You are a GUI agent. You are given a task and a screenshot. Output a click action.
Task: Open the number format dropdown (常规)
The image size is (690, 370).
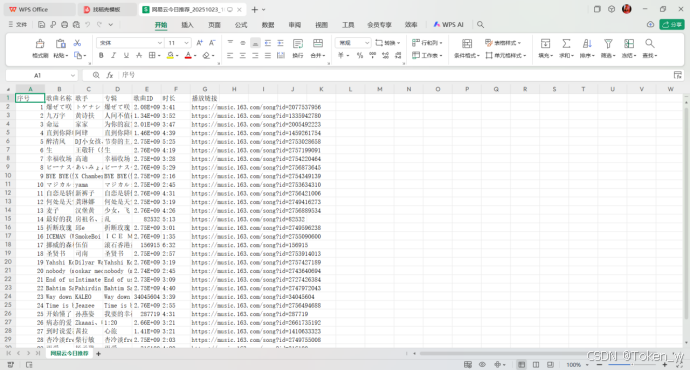coord(367,43)
